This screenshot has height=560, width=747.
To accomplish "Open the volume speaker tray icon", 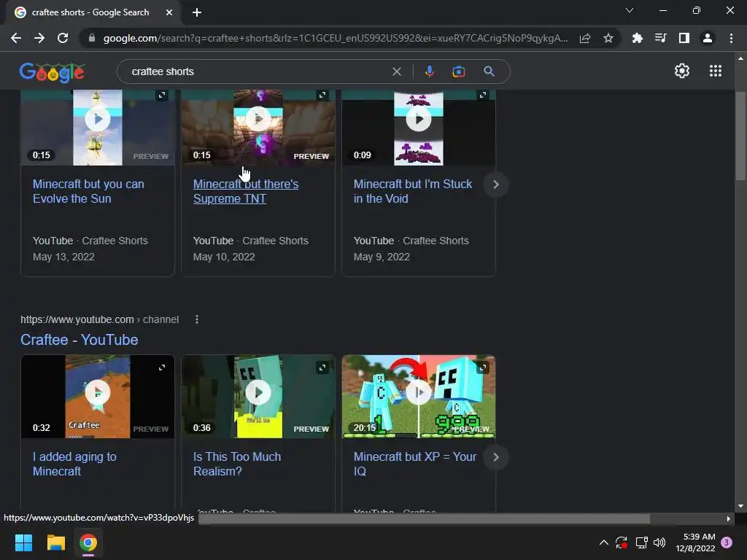I will 659,542.
